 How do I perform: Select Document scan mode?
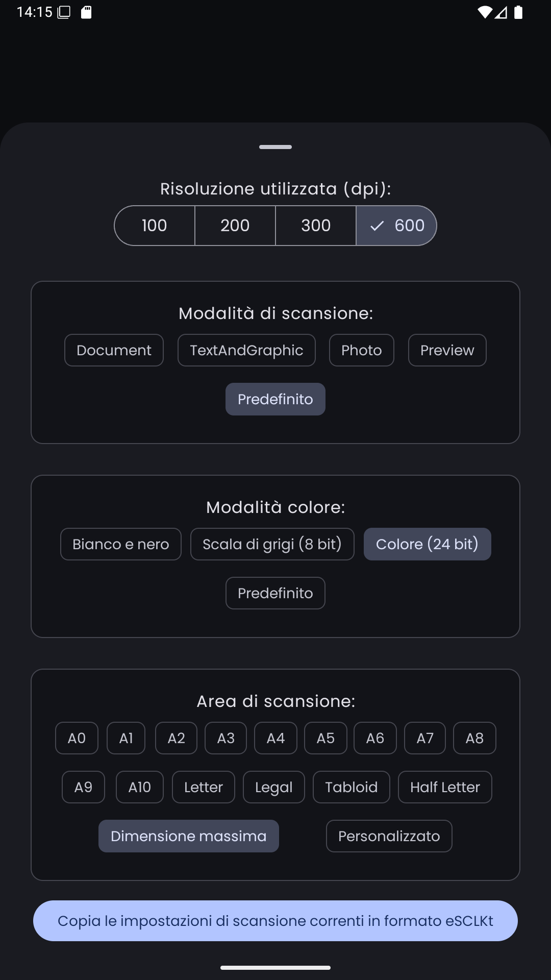tap(114, 350)
